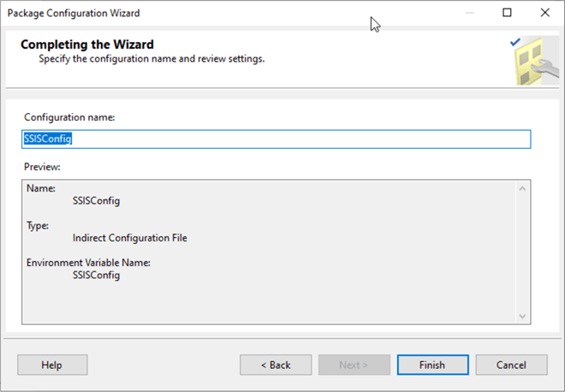
Task: Cancel the configuration wizard
Action: tap(511, 365)
